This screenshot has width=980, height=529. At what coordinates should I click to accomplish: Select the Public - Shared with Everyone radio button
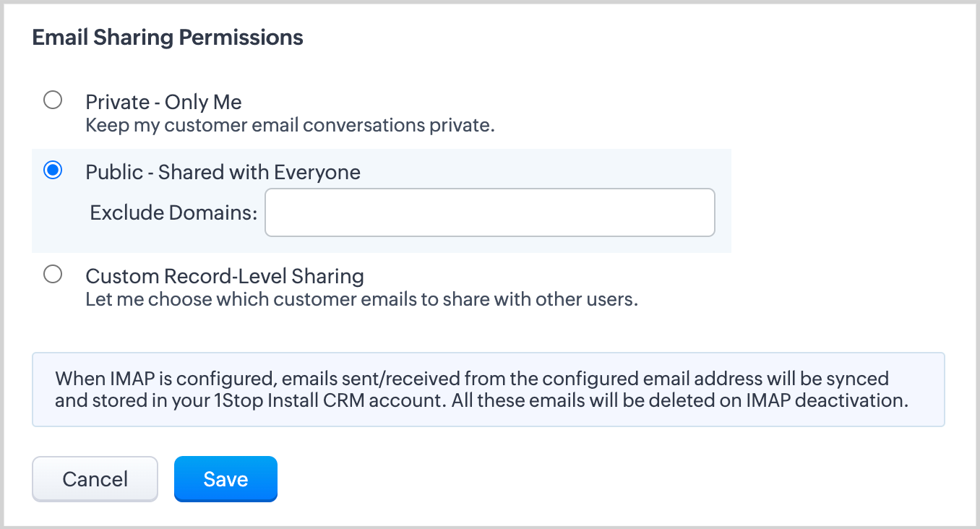[53, 171]
